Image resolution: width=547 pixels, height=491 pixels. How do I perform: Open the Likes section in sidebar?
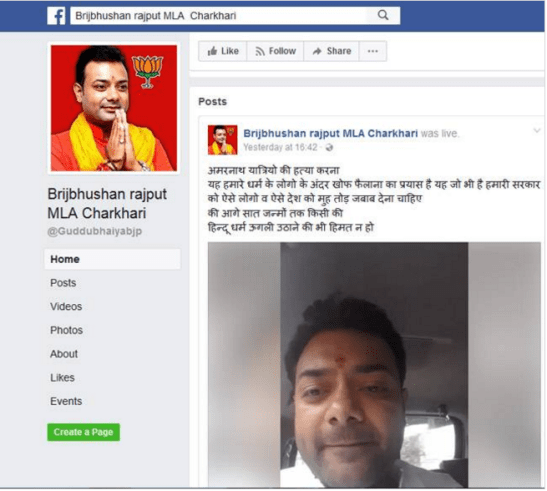tap(62, 378)
